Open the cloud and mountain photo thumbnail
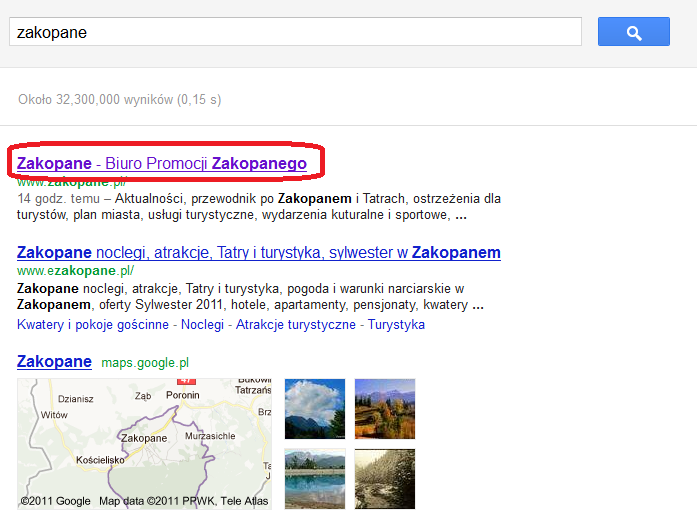 [315, 409]
